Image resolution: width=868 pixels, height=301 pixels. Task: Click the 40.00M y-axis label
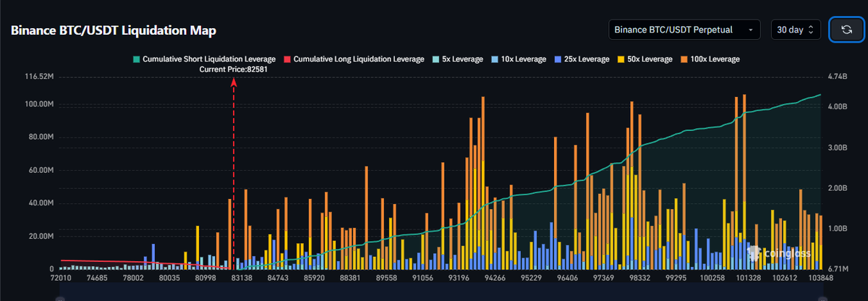tap(41, 203)
